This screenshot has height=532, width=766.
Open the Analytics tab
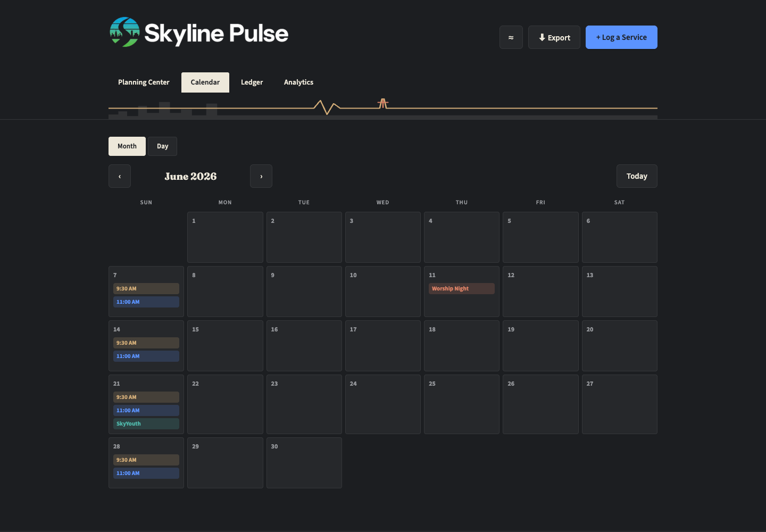298,82
